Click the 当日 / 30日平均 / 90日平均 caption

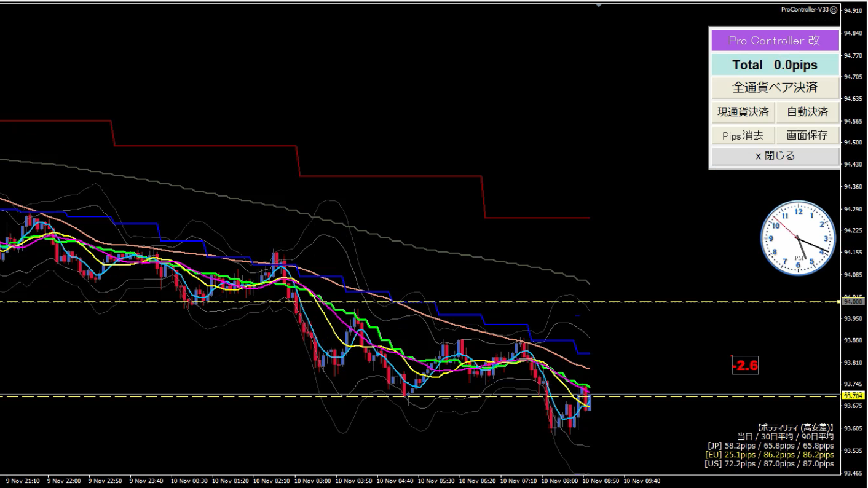click(785, 436)
